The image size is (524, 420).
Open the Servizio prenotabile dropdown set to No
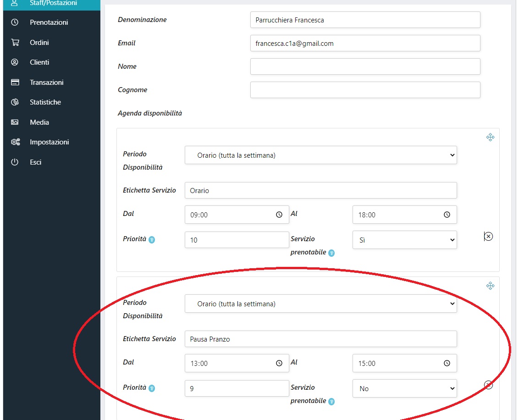click(x=404, y=388)
